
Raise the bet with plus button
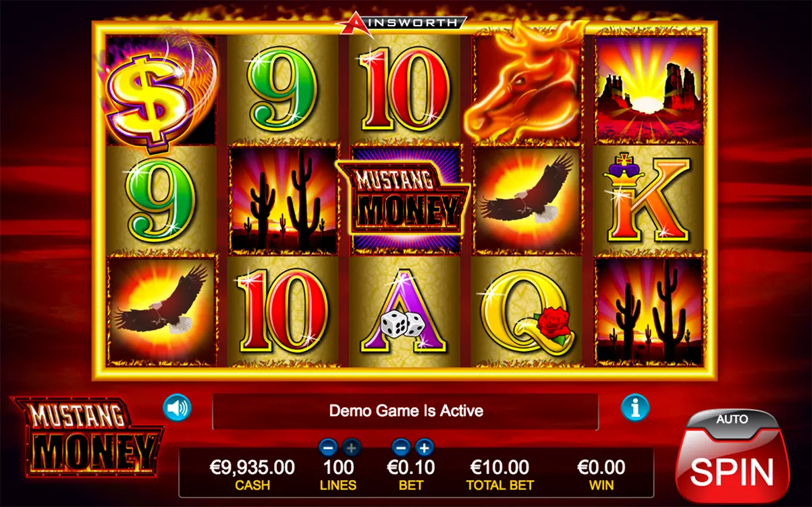425,447
